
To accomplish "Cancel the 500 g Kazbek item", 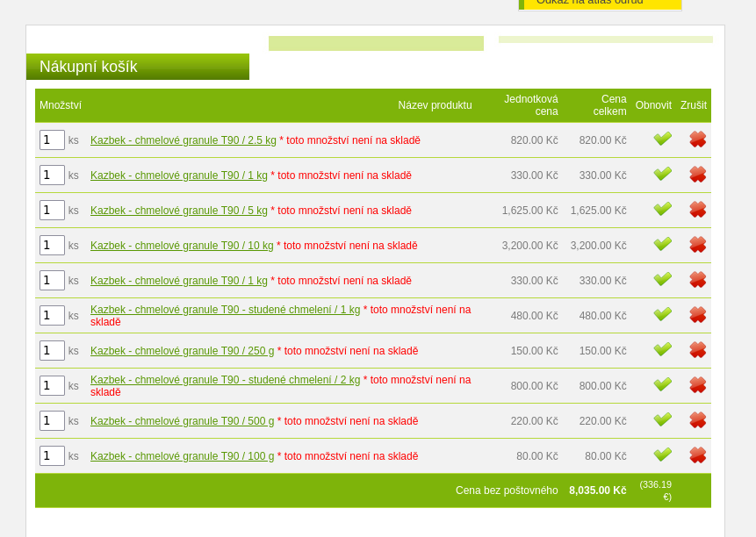I will tap(697, 420).
